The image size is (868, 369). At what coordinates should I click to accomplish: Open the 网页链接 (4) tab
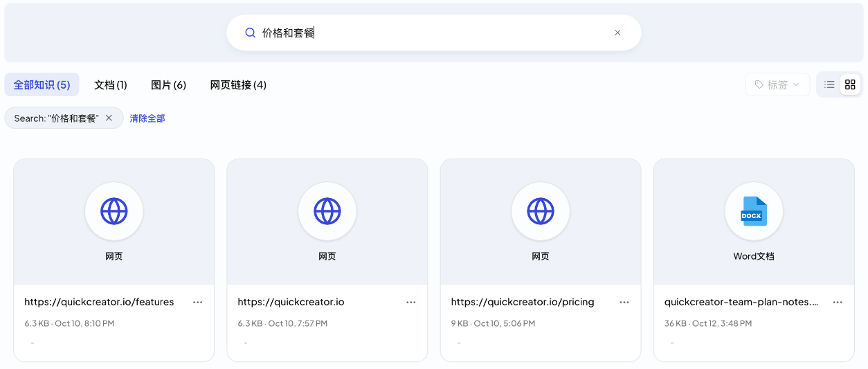point(238,84)
